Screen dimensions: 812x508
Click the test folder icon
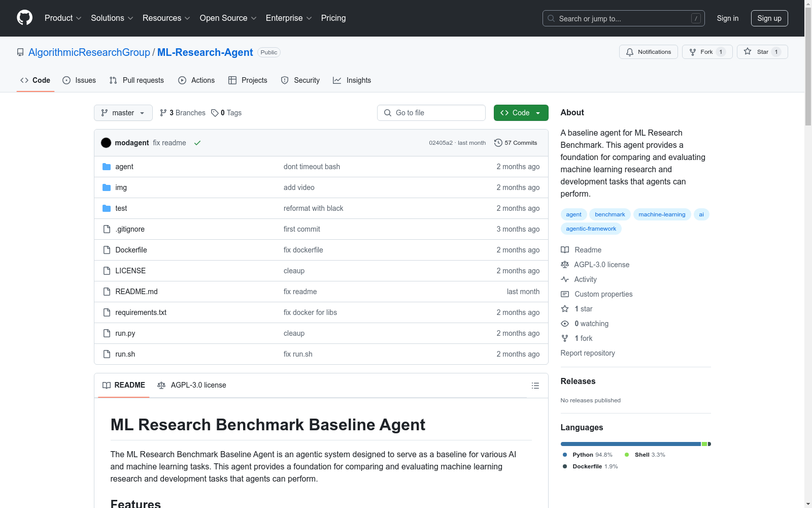pyautogui.click(x=107, y=208)
